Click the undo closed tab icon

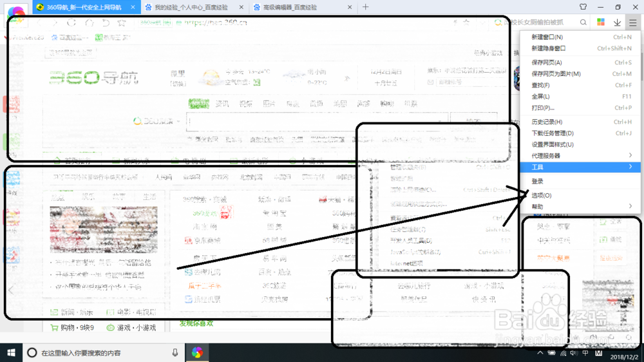(106, 23)
